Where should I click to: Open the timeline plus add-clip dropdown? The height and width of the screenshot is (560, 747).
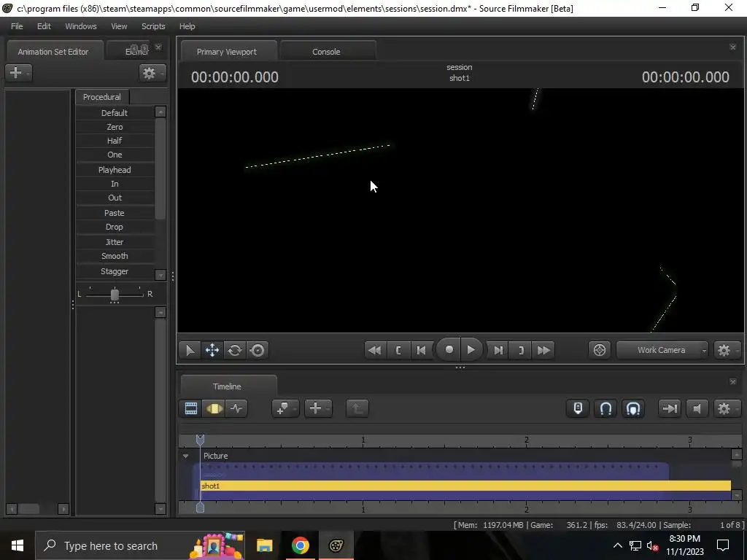tap(318, 408)
